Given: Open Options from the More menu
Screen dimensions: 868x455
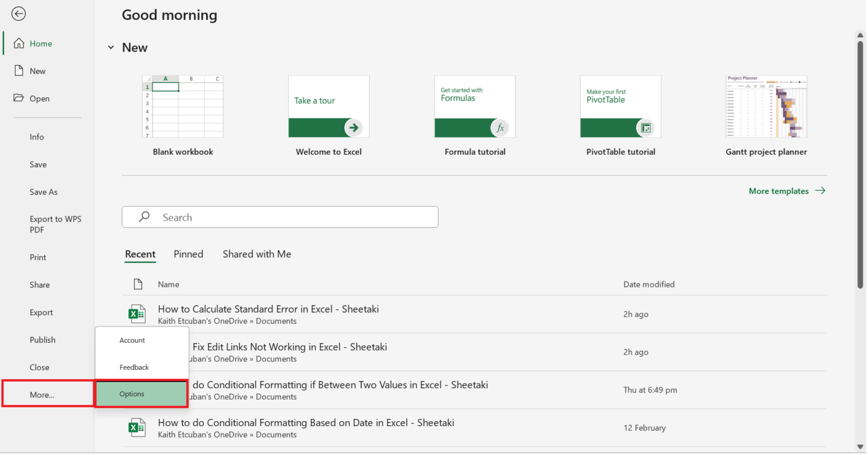Looking at the screenshot, I should tap(131, 393).
